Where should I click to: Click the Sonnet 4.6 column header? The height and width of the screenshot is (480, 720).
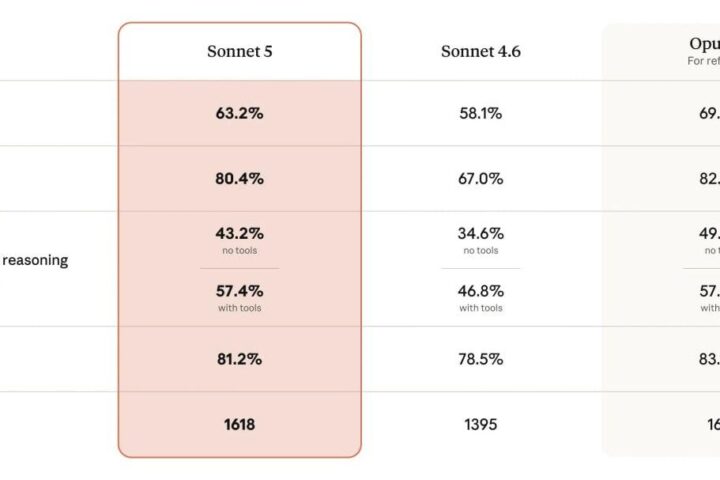481,51
